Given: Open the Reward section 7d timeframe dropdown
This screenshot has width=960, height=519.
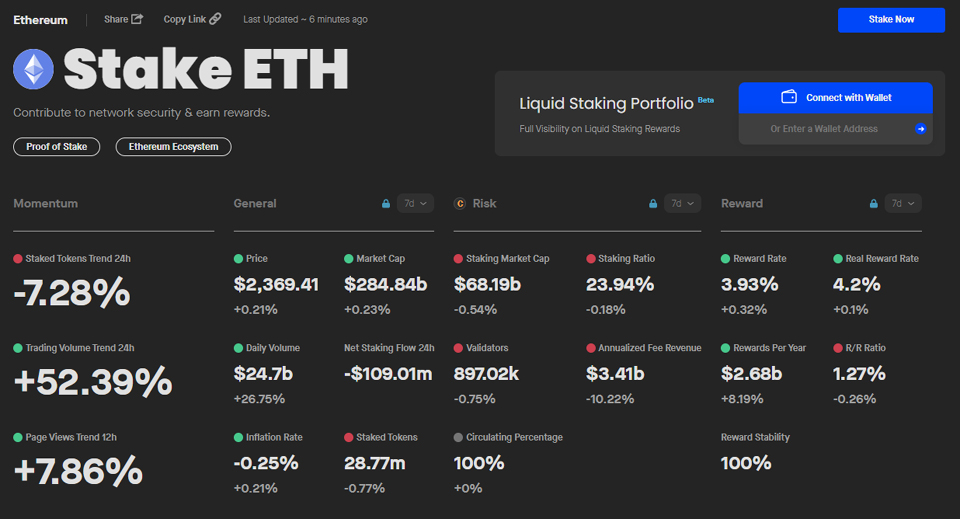Looking at the screenshot, I should point(902,204).
